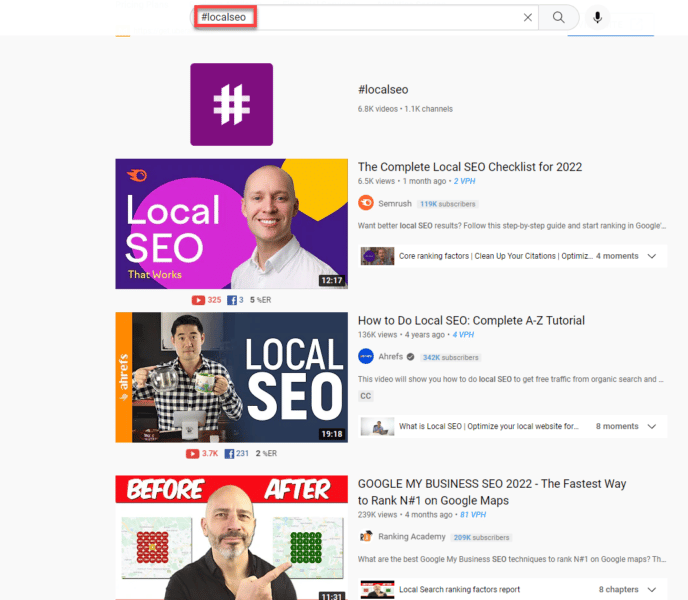Click the 2 VPH stat for Semrush video

coord(464,181)
